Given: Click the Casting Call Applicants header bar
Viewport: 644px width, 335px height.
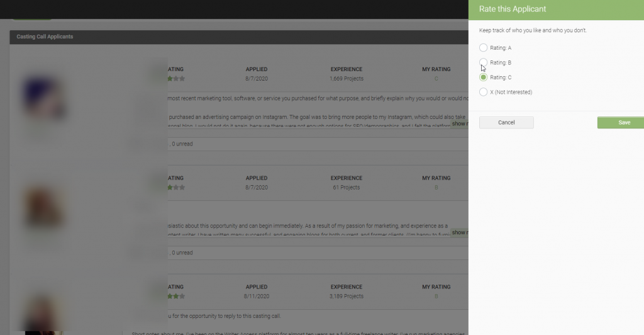Looking at the screenshot, I should pos(239,37).
